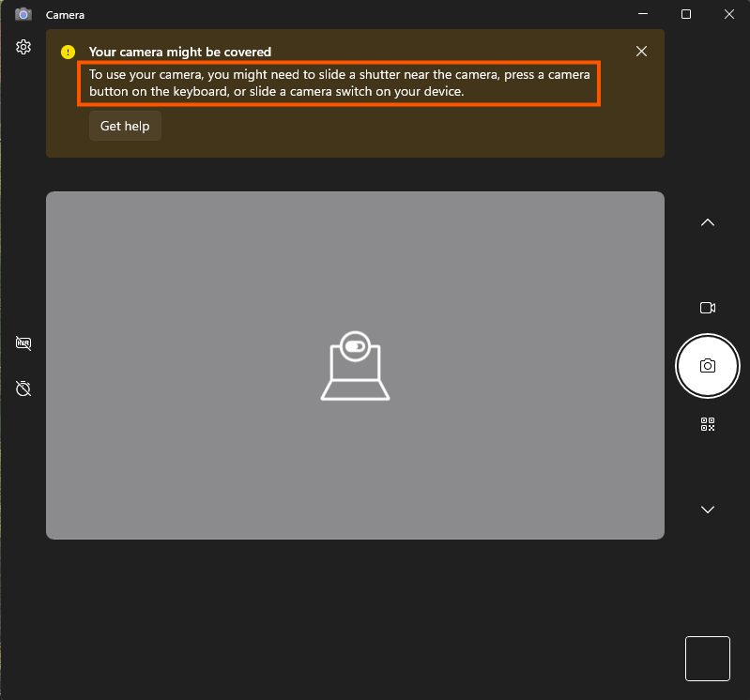Open Camera settings gear
The image size is (750, 700).
coord(23,47)
